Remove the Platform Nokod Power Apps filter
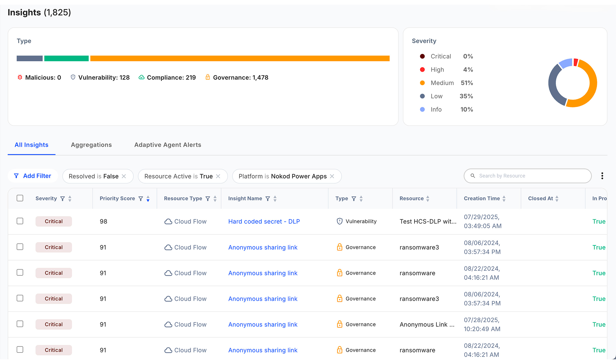The width and height of the screenshot is (616, 364). [332, 176]
